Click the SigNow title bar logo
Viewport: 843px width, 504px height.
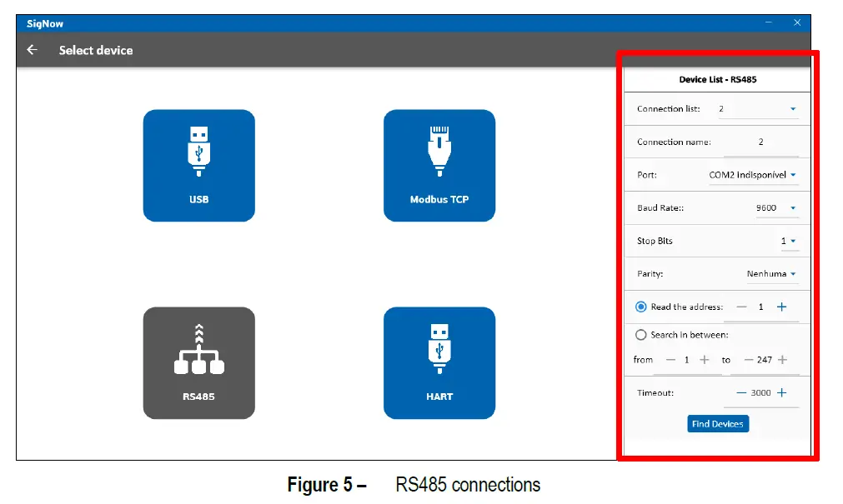(x=43, y=23)
